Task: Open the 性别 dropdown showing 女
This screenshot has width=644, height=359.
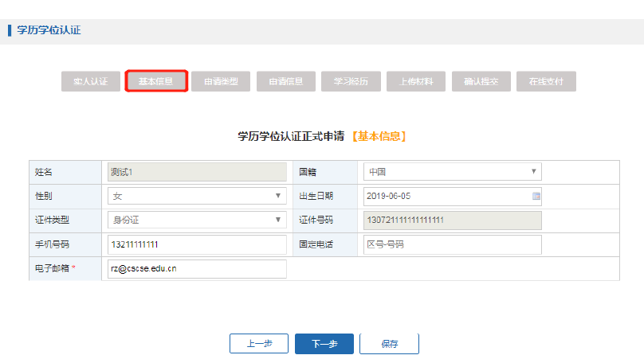Action: (197, 196)
